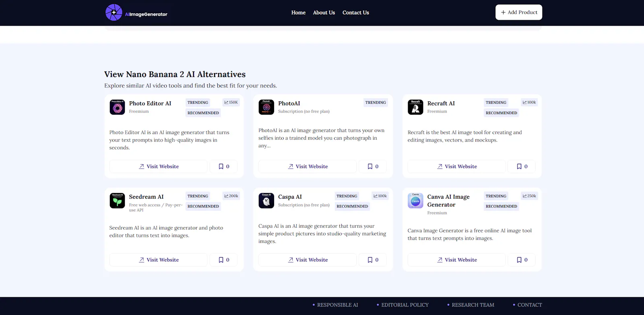
Task: Visit the Recraft AI website
Action: point(457,167)
